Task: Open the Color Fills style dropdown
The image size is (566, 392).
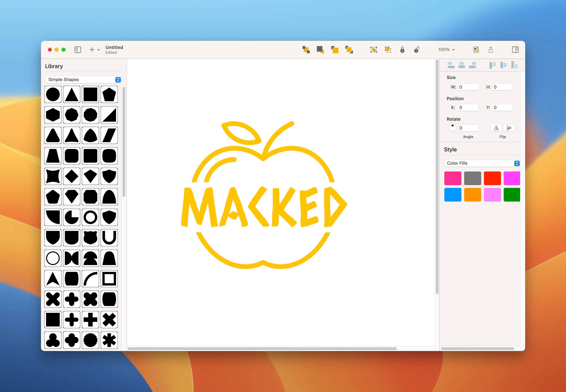Action: [x=482, y=163]
